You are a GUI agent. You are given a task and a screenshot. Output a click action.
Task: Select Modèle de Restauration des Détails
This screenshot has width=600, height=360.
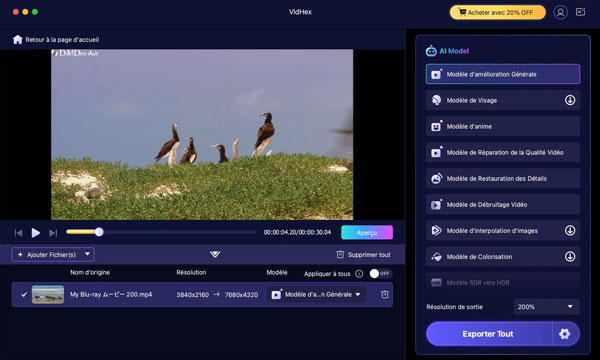[x=503, y=178]
